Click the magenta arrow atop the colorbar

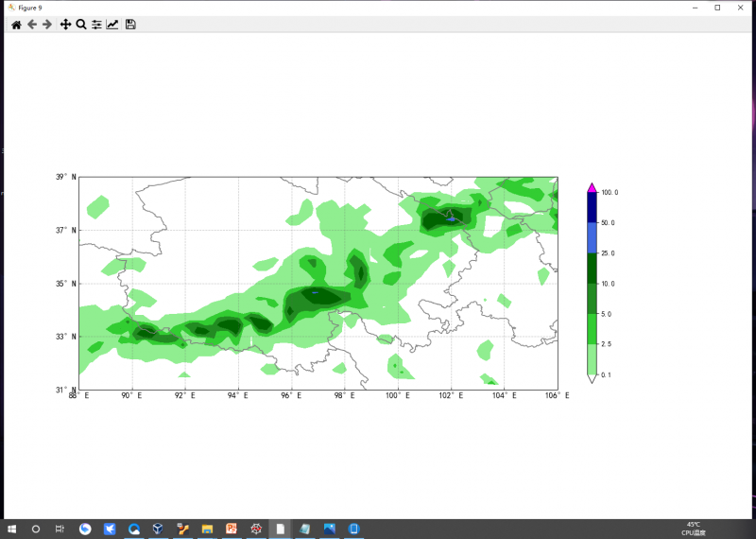(x=592, y=187)
